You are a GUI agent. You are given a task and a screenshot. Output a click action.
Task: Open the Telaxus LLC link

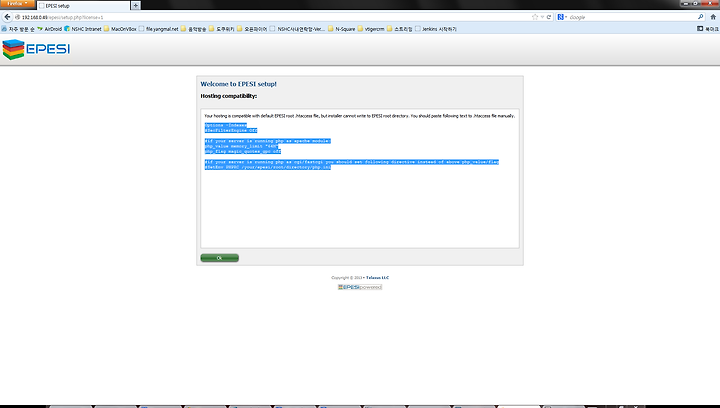coord(377,278)
